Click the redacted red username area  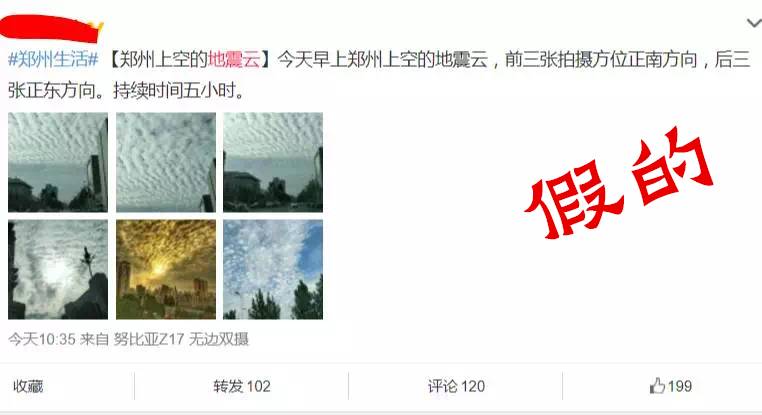[x=52, y=29]
